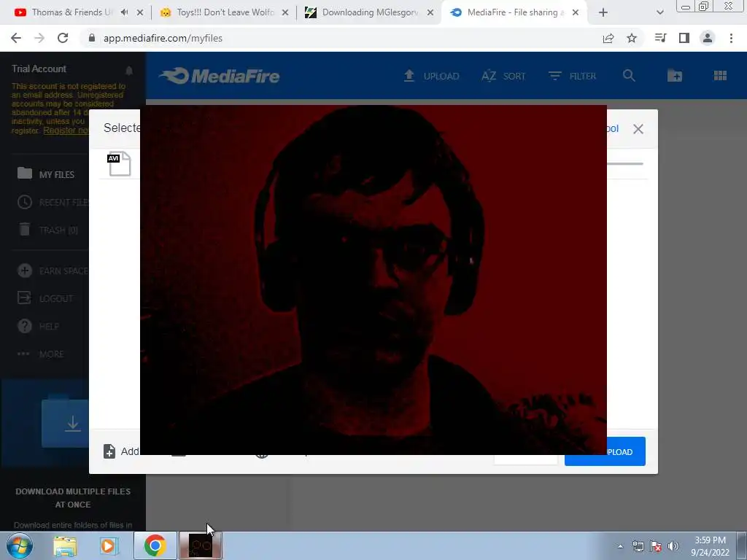Show hidden system tray icons
747x560 pixels.
620,546
